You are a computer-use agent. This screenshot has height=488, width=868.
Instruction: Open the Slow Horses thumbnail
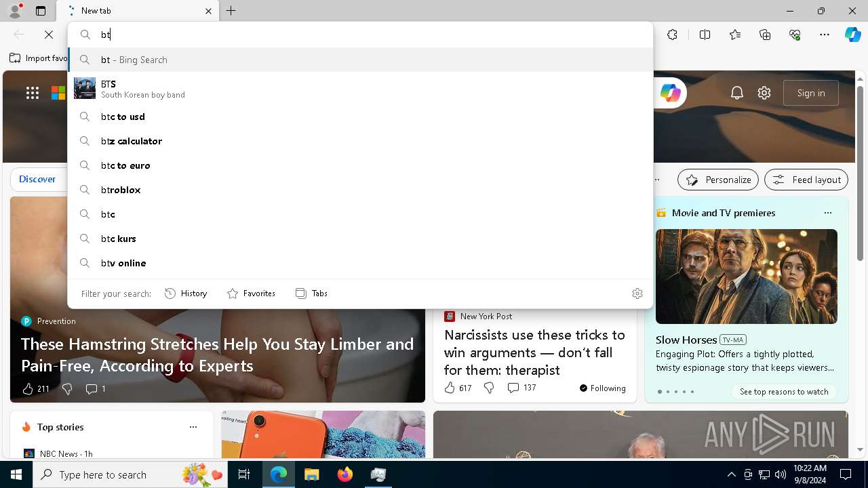pos(747,277)
